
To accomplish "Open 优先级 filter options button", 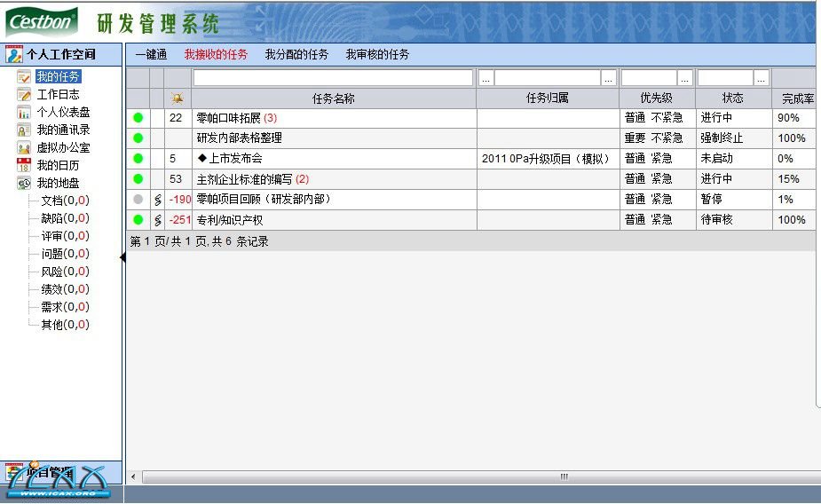I will coord(685,78).
